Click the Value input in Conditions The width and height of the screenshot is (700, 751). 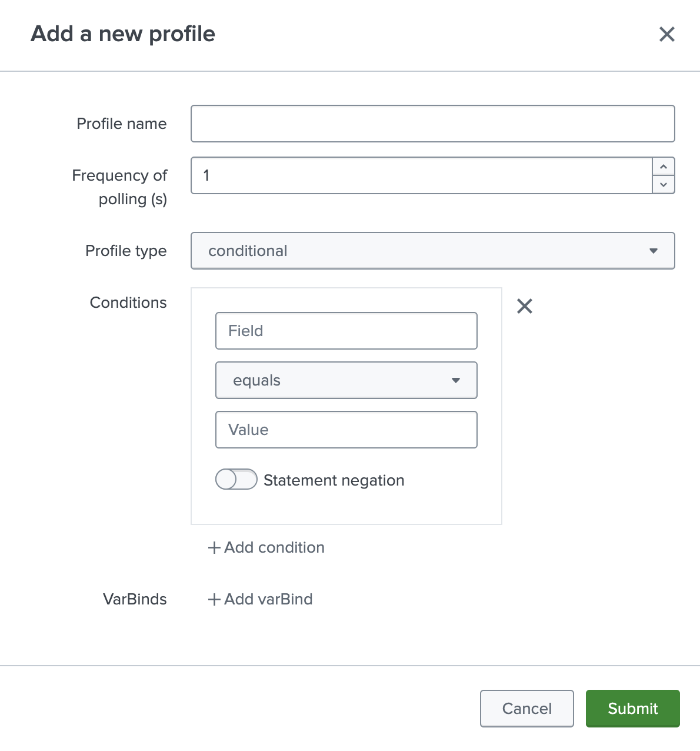pyautogui.click(x=346, y=430)
